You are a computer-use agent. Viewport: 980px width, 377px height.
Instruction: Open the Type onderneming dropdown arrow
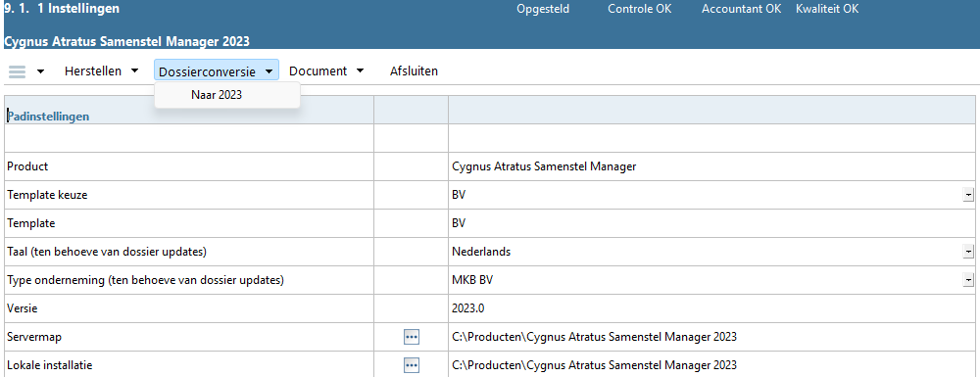click(968, 280)
